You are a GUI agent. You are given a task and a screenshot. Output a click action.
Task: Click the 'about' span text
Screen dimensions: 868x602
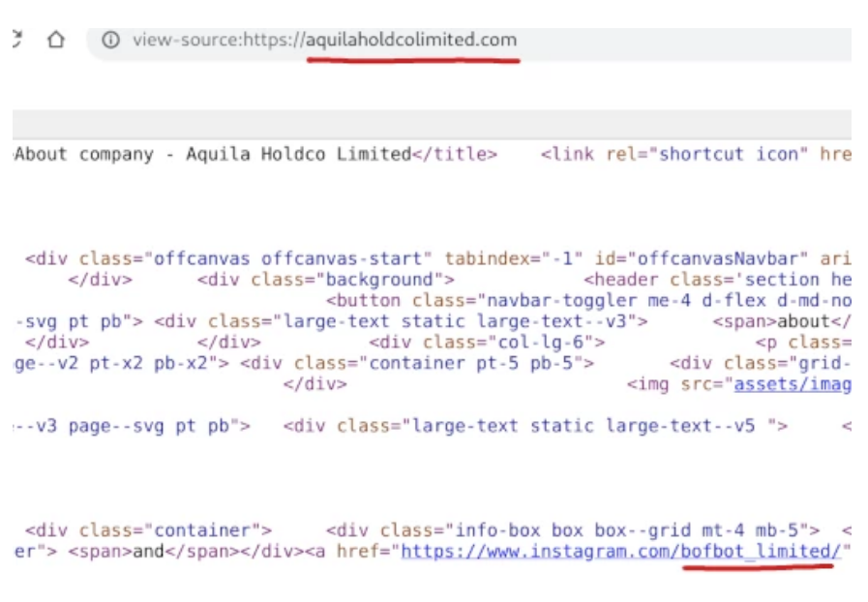coord(804,321)
